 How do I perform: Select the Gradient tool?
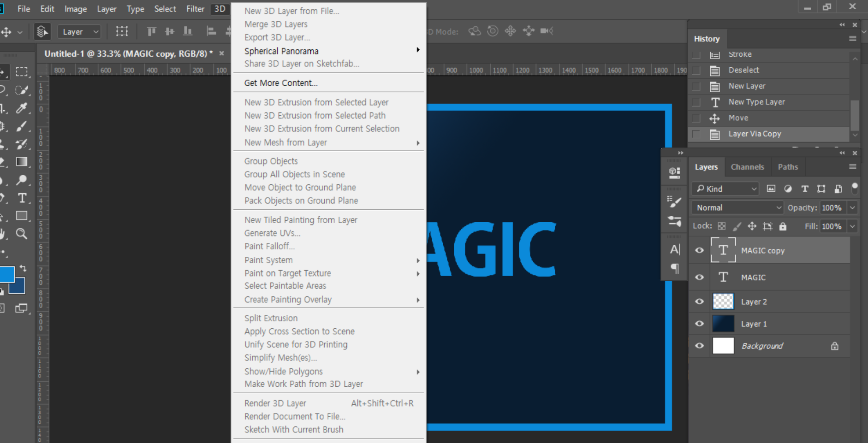[x=22, y=162]
